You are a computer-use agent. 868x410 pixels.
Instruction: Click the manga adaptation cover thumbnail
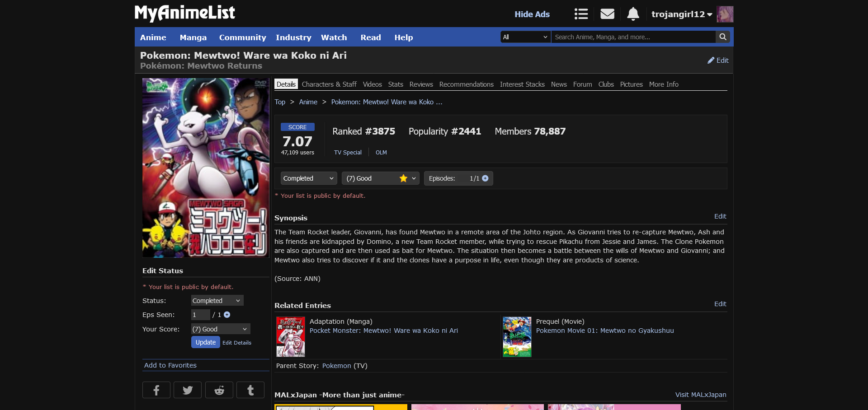point(291,337)
